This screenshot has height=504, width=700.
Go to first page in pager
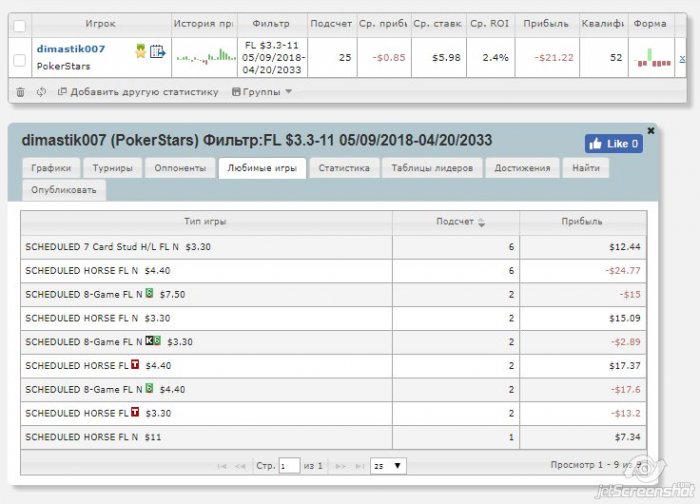222,466
